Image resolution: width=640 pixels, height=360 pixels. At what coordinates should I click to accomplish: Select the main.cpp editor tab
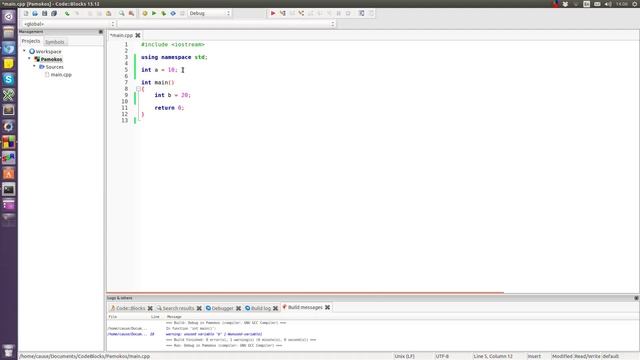click(121, 36)
